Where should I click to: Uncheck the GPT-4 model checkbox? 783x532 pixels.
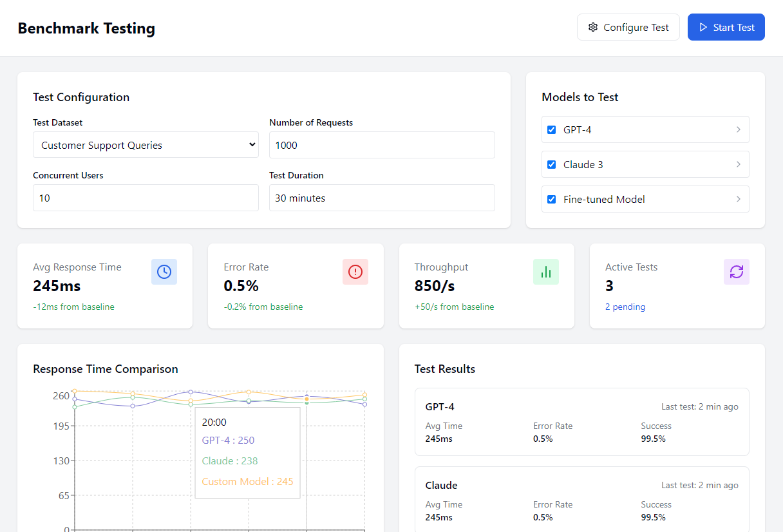click(x=551, y=129)
